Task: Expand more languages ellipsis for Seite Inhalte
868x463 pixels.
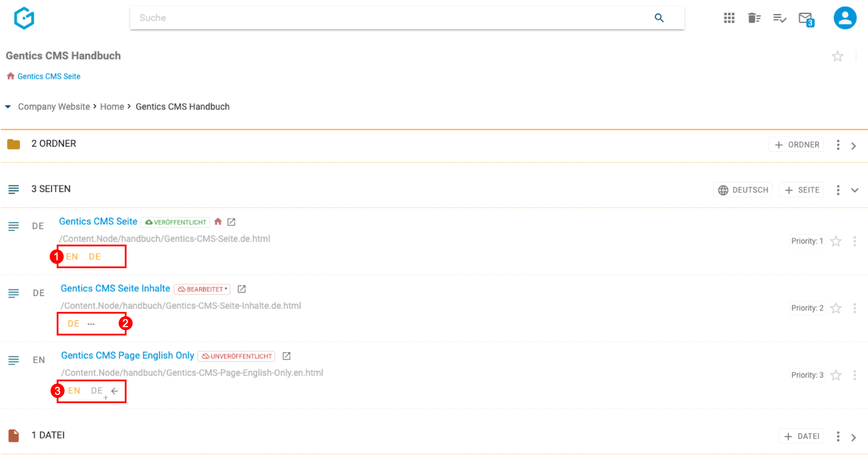Action: tap(91, 324)
